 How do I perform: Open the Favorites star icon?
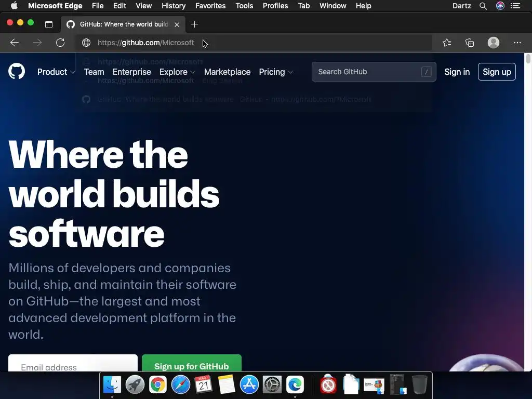point(447,43)
